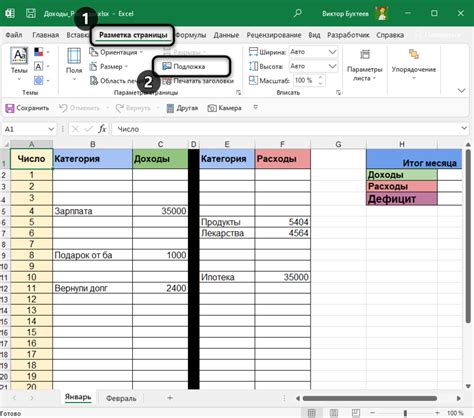Click Печатать заголовки print titles

198,81
